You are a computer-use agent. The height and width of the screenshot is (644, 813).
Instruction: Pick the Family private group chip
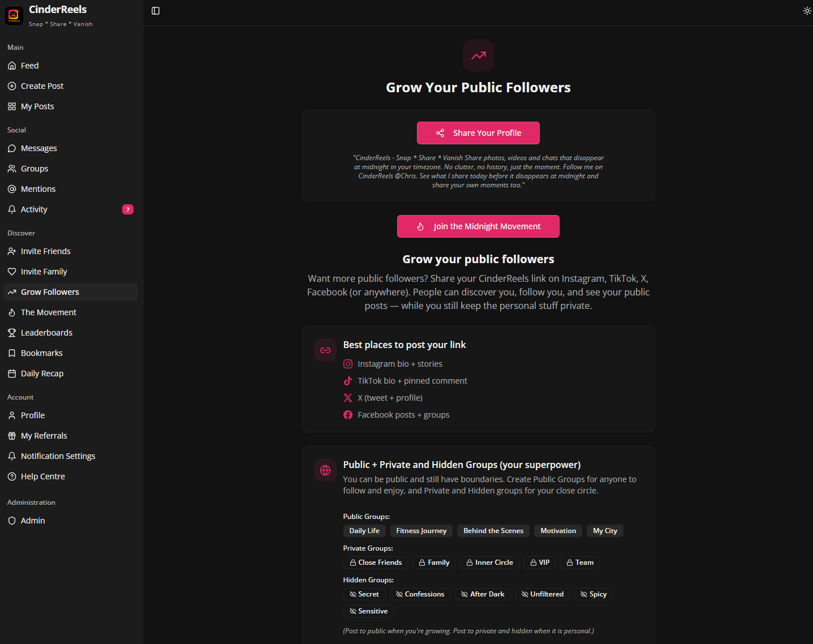pos(434,563)
